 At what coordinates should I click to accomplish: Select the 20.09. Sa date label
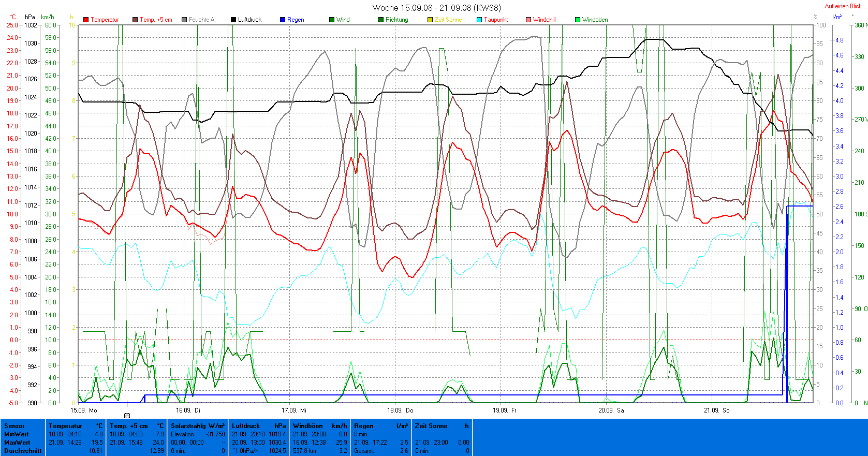[611, 410]
